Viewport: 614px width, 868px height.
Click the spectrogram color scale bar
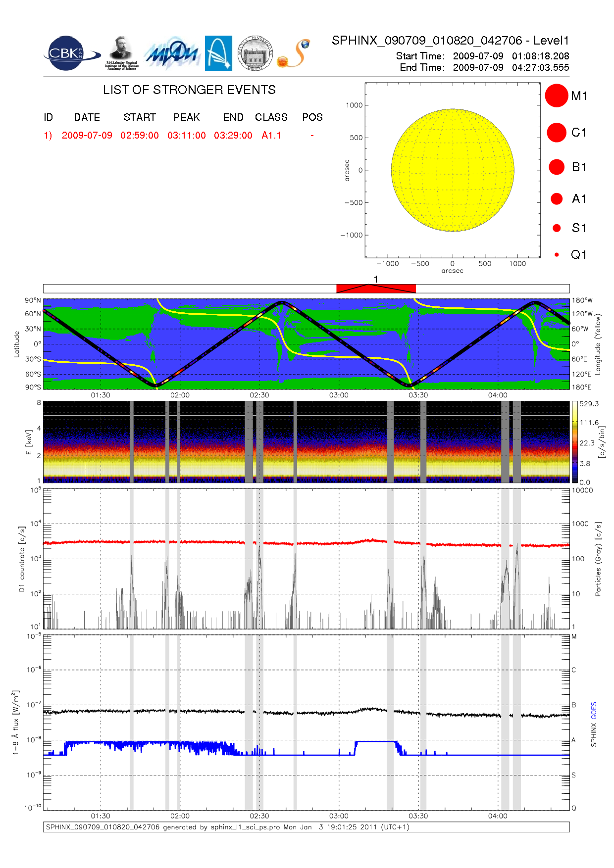pos(575,442)
